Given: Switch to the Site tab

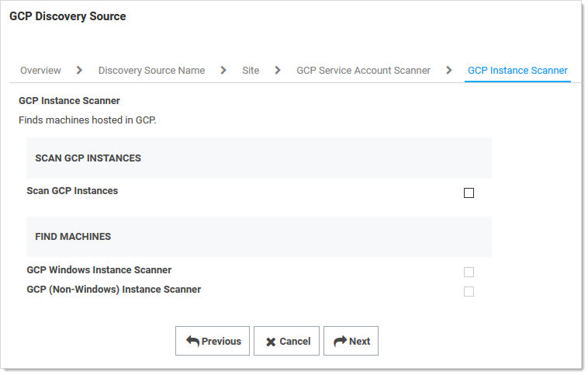Looking at the screenshot, I should coord(251,71).
